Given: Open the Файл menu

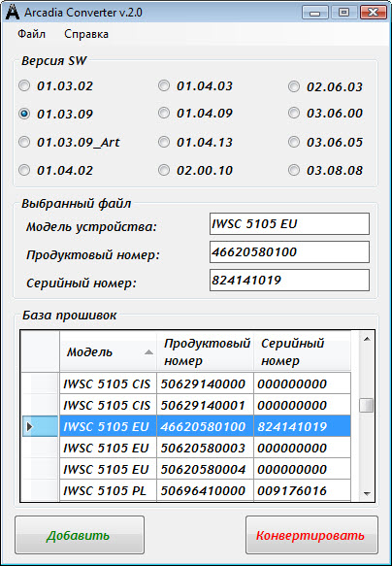Looking at the screenshot, I should click(32, 34).
